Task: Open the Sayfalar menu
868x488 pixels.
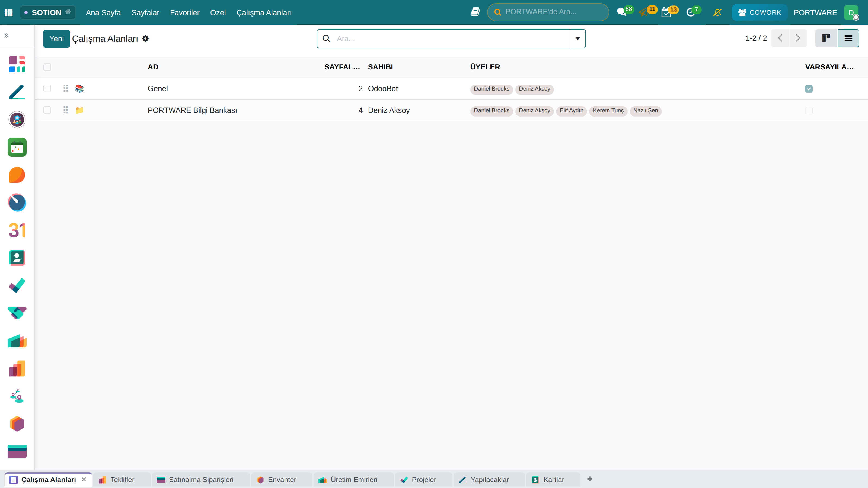Action: [x=145, y=12]
